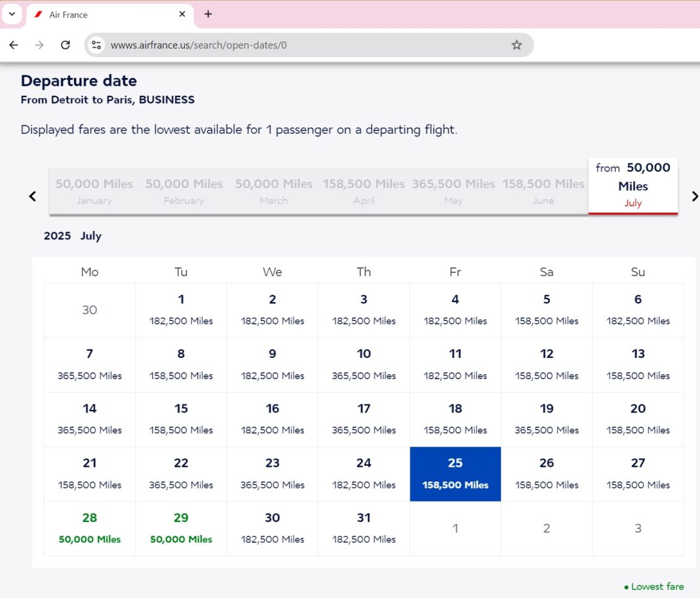Select July 5 departure date
The width and height of the screenshot is (700, 598).
coord(547,309)
